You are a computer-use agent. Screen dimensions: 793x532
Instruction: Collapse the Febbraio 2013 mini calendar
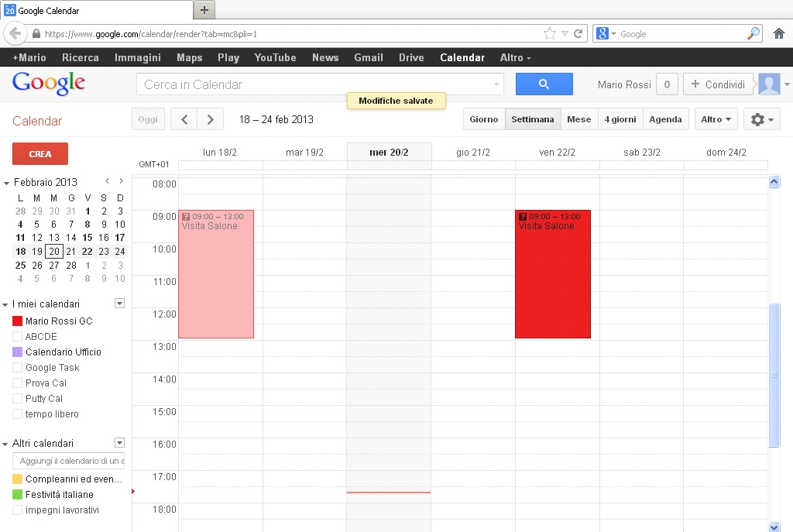pos(6,183)
